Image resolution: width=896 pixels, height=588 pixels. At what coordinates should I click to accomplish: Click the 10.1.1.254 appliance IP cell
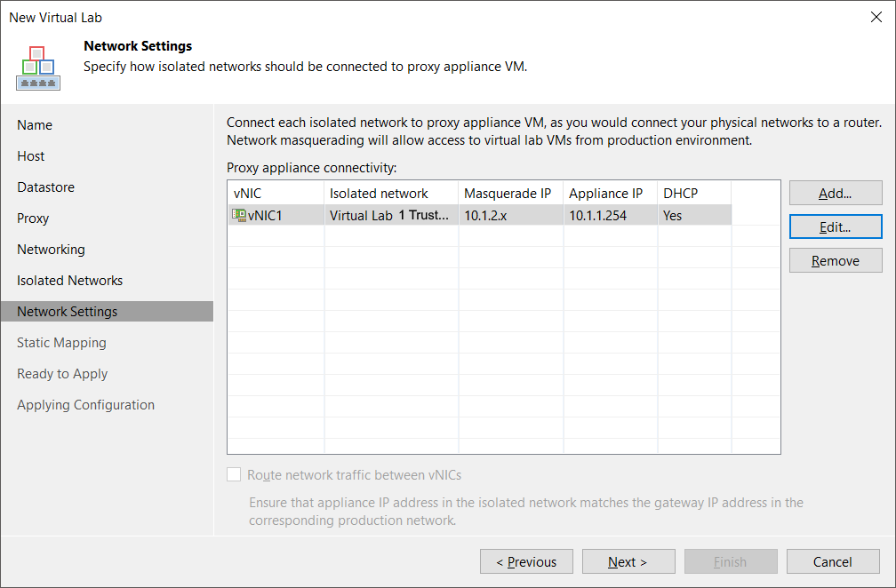click(x=611, y=215)
